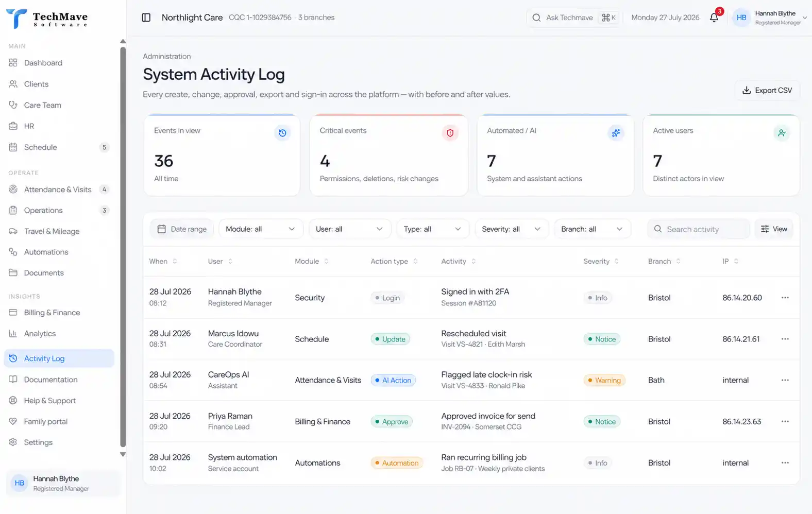Click the View options button

point(774,229)
